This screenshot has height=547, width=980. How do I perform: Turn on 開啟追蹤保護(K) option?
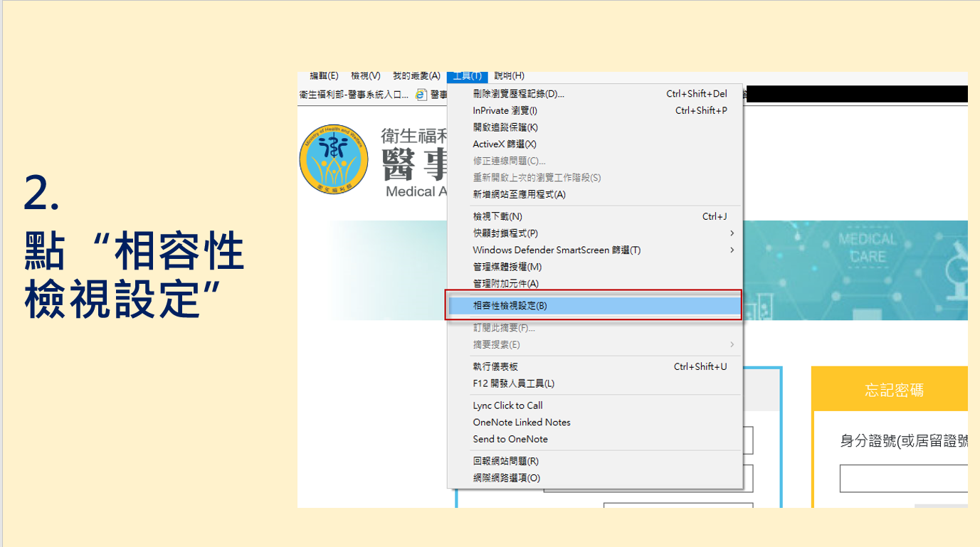505,127
